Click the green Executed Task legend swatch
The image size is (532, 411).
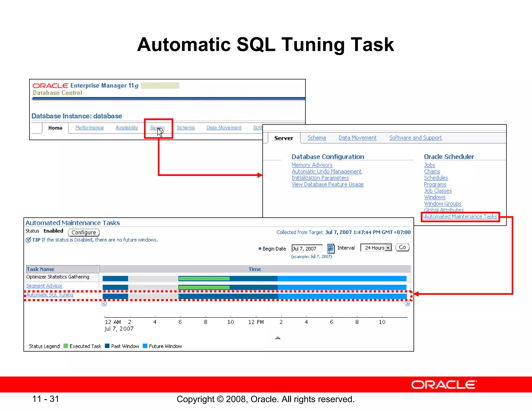click(66, 346)
